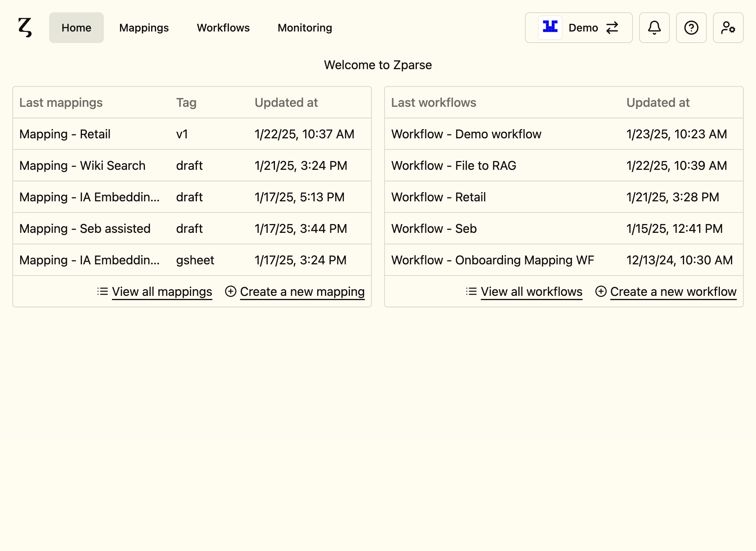This screenshot has width=756, height=551.
Task: Click the Welcome to Zparse heading
Action: 378,65
